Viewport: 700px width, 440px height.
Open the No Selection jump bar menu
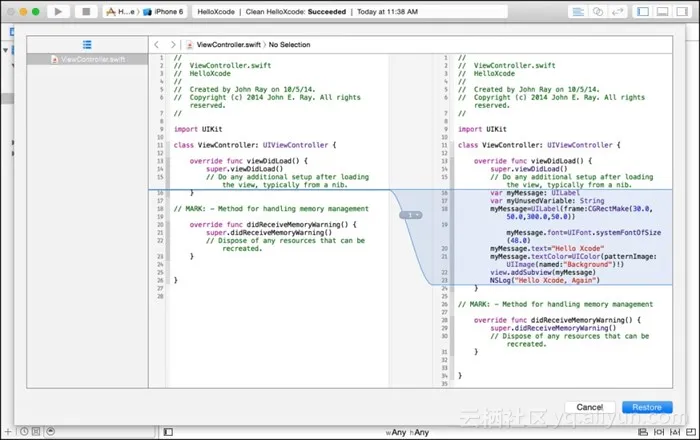point(289,45)
